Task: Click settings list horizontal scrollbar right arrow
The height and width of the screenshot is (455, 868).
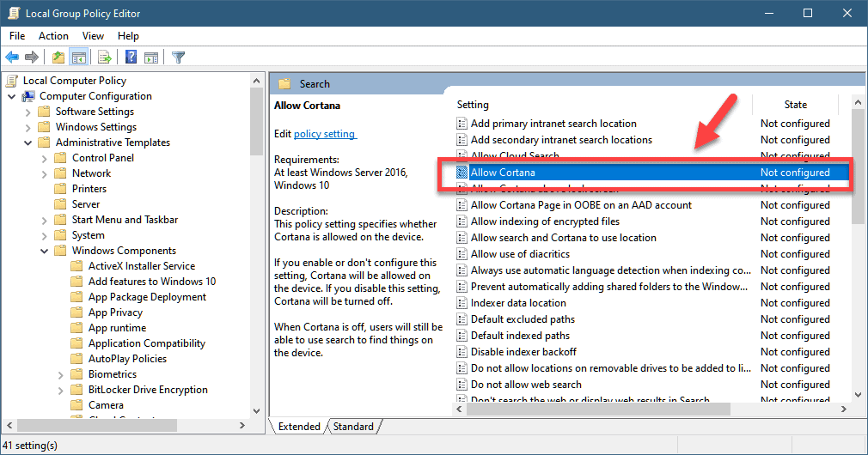Action: [x=844, y=409]
